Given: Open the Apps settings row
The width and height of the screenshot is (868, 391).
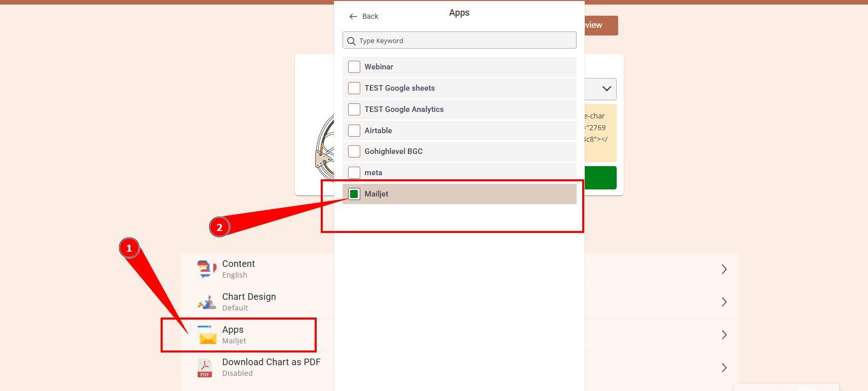Looking at the screenshot, I should click(x=724, y=335).
